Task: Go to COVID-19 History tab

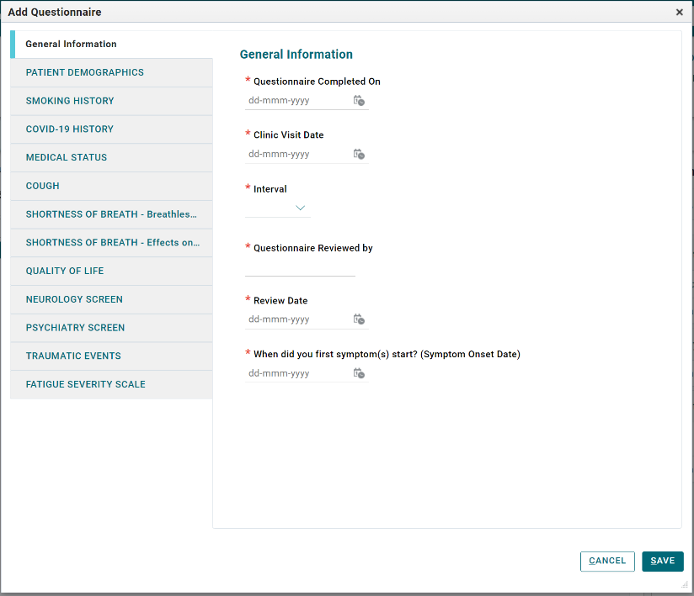Action: click(x=70, y=129)
